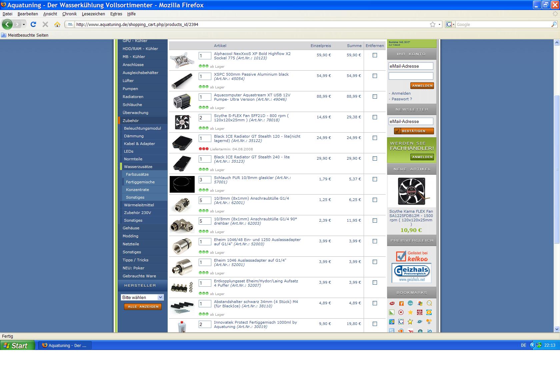This screenshot has width=560, height=392.
Task: Check Entfernen for Eheim 1046 Auslassadapter
Action: click(375, 262)
